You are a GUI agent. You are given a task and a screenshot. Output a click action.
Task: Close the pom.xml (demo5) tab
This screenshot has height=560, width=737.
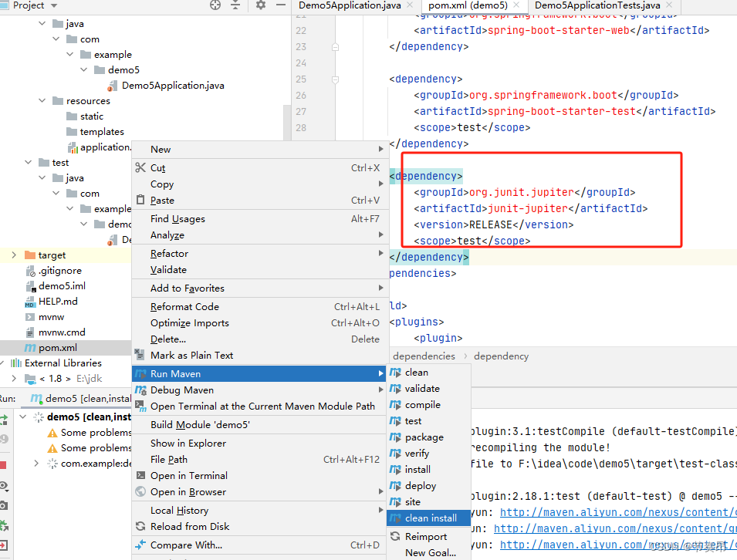tap(516, 5)
